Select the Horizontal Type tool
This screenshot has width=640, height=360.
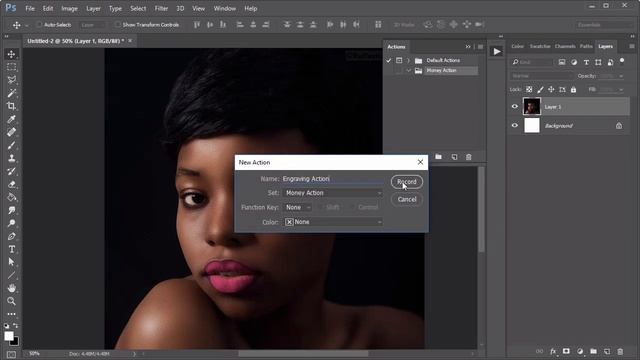click(11, 249)
